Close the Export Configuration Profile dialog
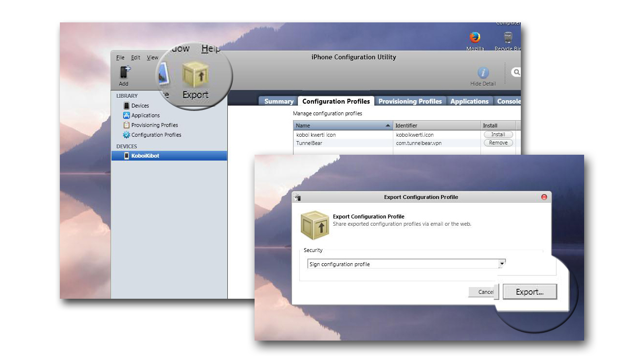 [544, 197]
